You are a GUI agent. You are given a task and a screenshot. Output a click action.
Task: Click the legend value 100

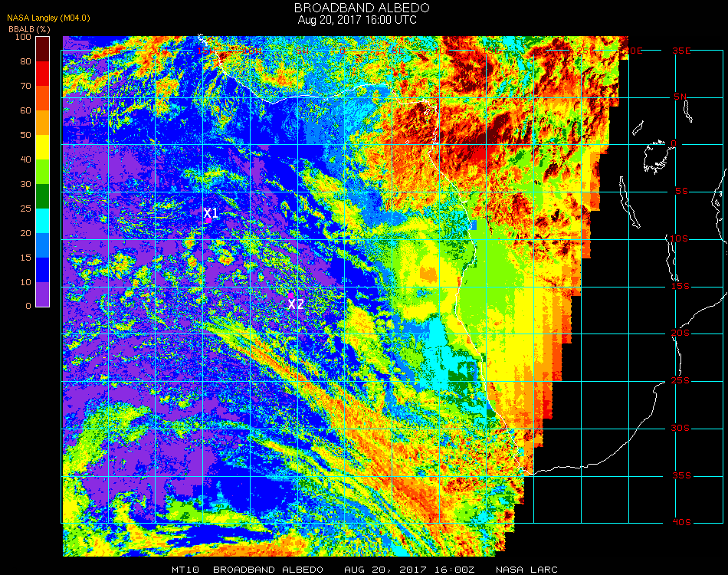(23, 37)
